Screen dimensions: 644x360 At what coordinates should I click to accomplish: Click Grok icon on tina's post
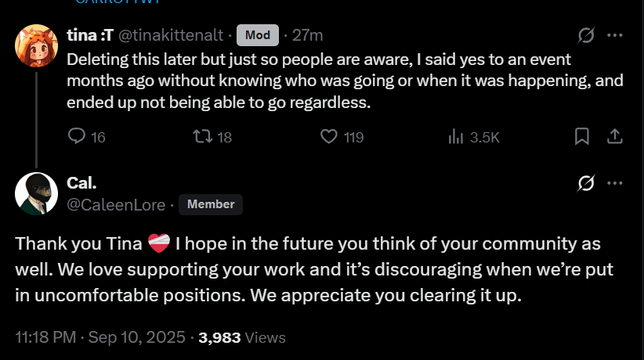[x=584, y=35]
